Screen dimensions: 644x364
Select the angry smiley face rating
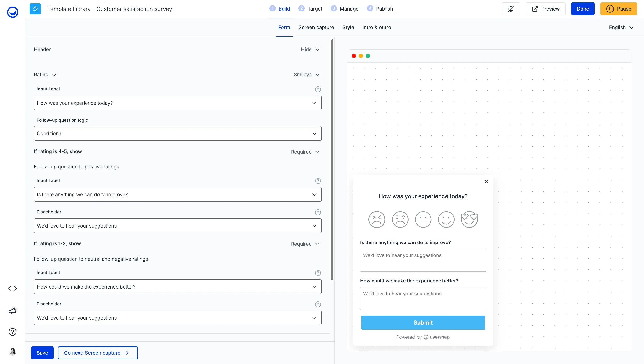[x=377, y=219]
